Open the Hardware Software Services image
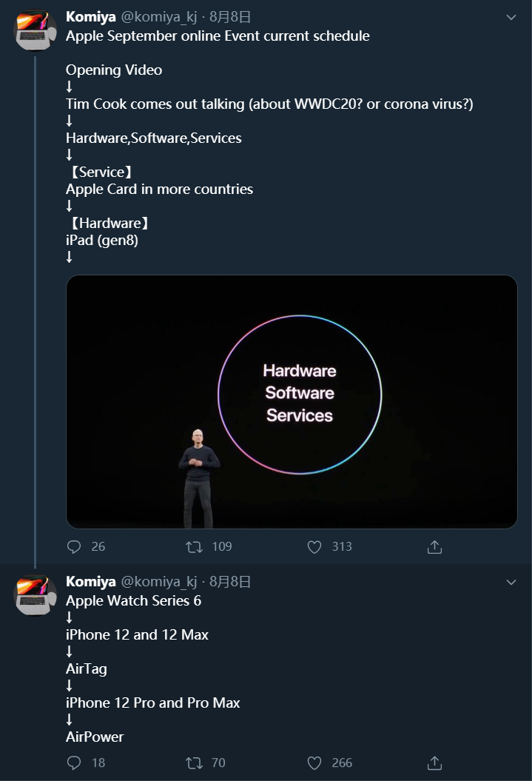This screenshot has width=532, height=781. [x=292, y=402]
